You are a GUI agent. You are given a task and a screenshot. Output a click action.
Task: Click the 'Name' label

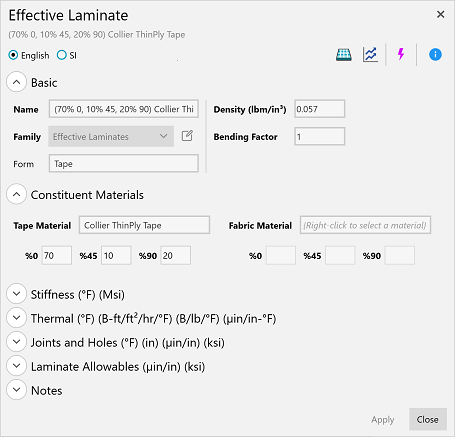pos(26,109)
